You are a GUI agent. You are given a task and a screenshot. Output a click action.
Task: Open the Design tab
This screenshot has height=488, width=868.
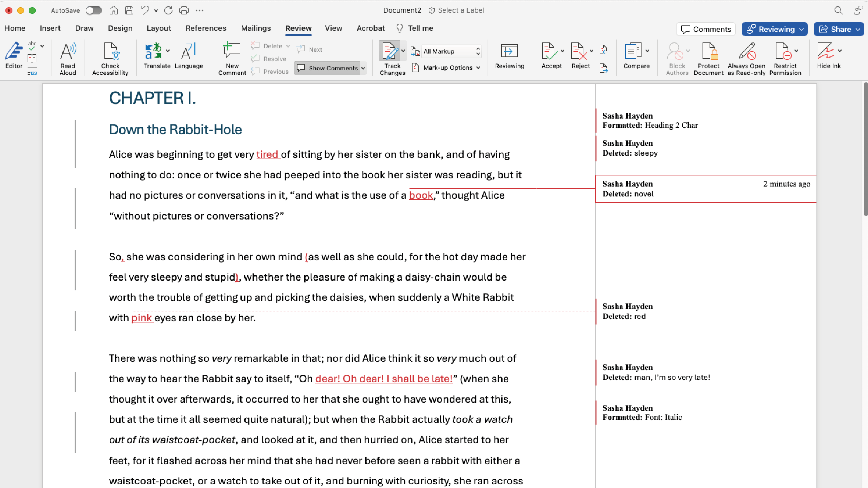click(x=120, y=28)
